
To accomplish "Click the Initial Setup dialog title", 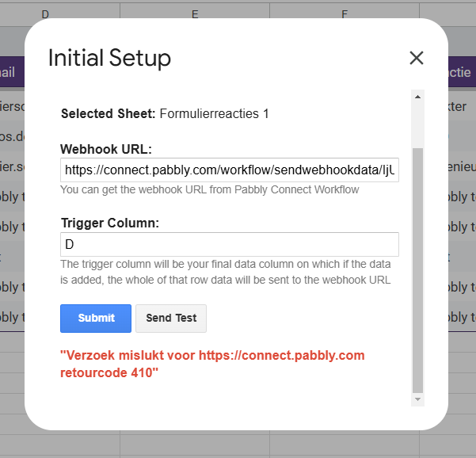I will tap(109, 58).
